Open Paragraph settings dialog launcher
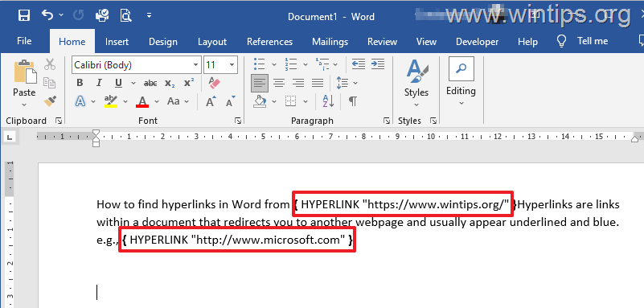Screen dimensions: 644x308 387,121
